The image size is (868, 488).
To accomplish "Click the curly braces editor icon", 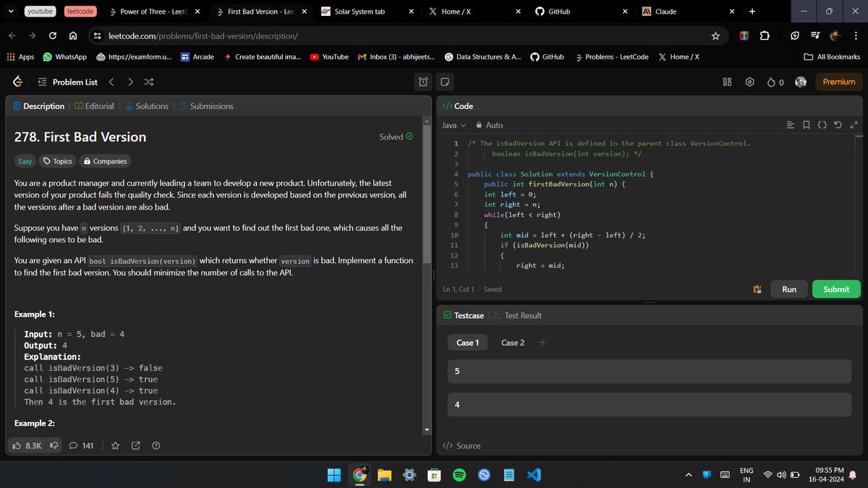I will pyautogui.click(x=822, y=125).
